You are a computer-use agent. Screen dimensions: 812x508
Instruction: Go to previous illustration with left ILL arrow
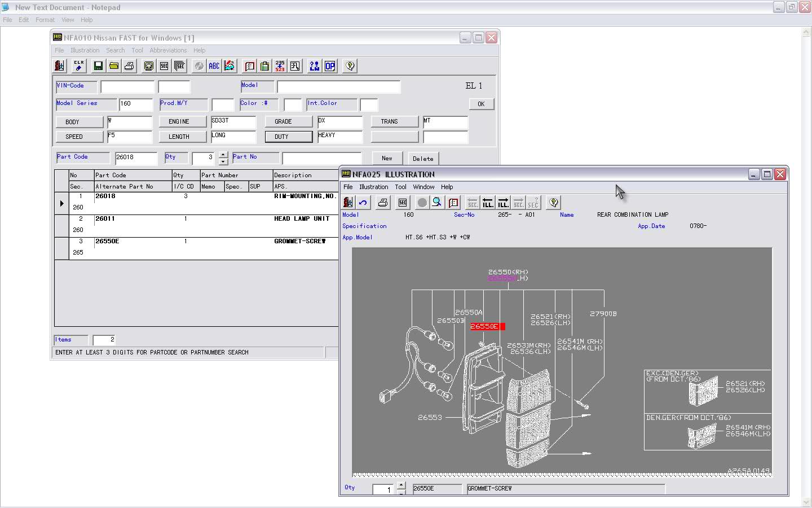coord(488,203)
